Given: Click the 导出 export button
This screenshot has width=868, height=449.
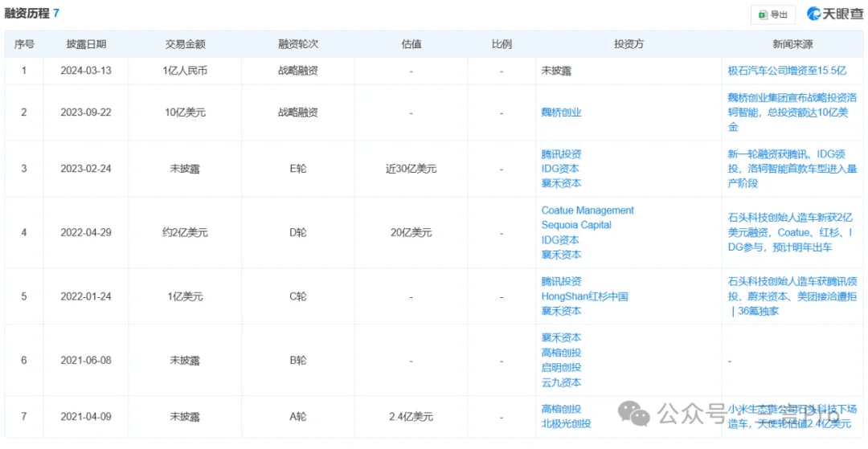Looking at the screenshot, I should pos(773,15).
